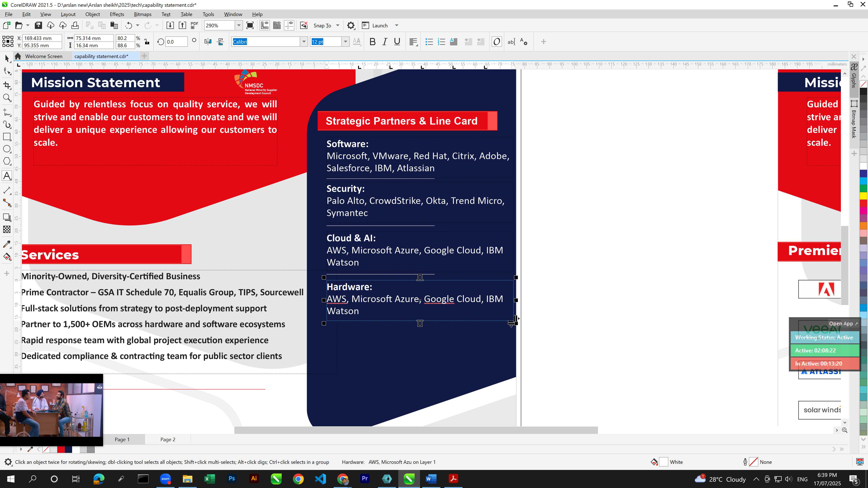The image size is (868, 488).
Task: Open text alignment dropdown
Action: tap(413, 42)
